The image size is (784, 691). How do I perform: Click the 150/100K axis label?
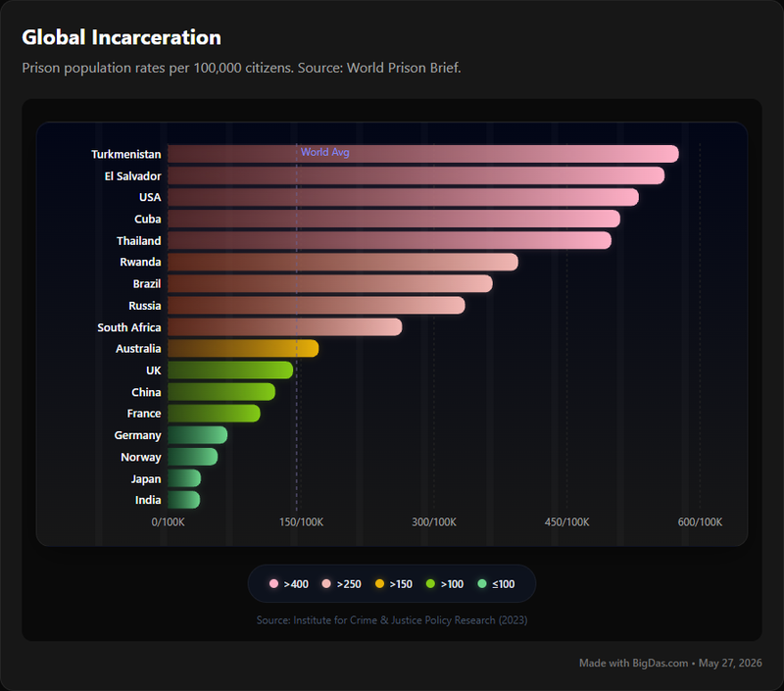(301, 522)
